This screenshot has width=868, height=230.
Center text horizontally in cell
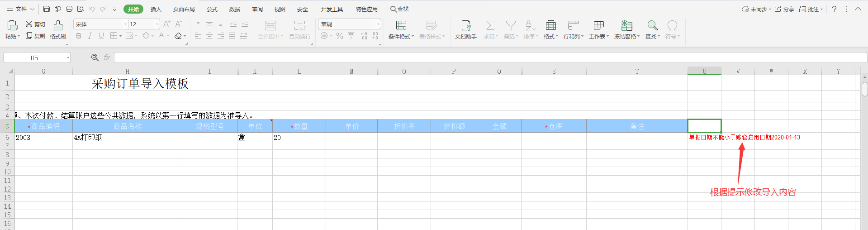tap(209, 36)
